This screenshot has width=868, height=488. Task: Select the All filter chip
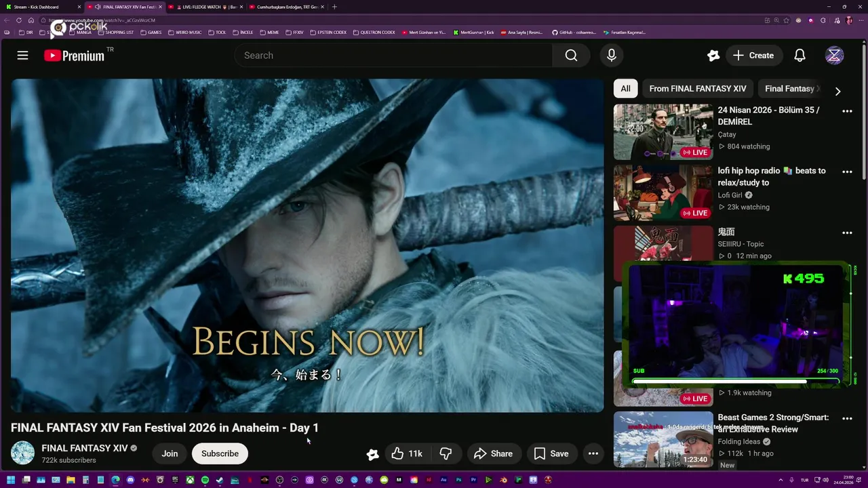click(x=625, y=89)
